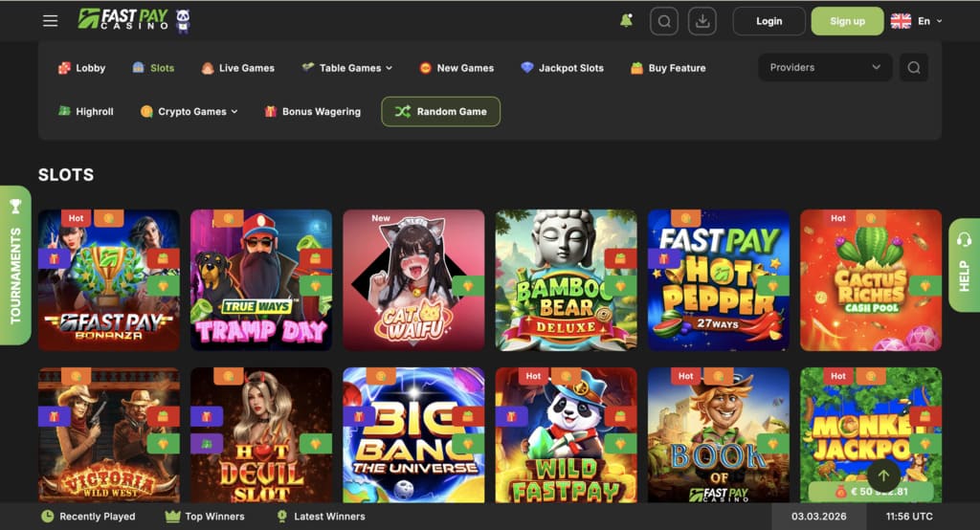
Task: Open Live Games category
Action: [x=238, y=68]
